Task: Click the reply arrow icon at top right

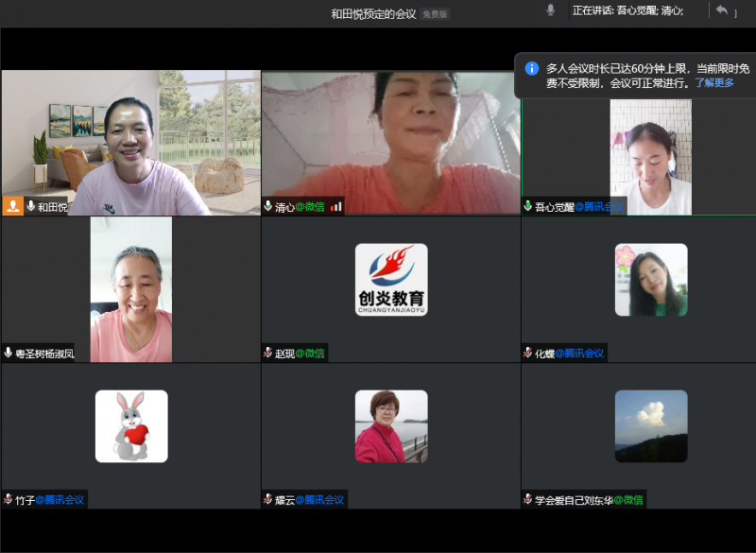Action: (x=722, y=10)
